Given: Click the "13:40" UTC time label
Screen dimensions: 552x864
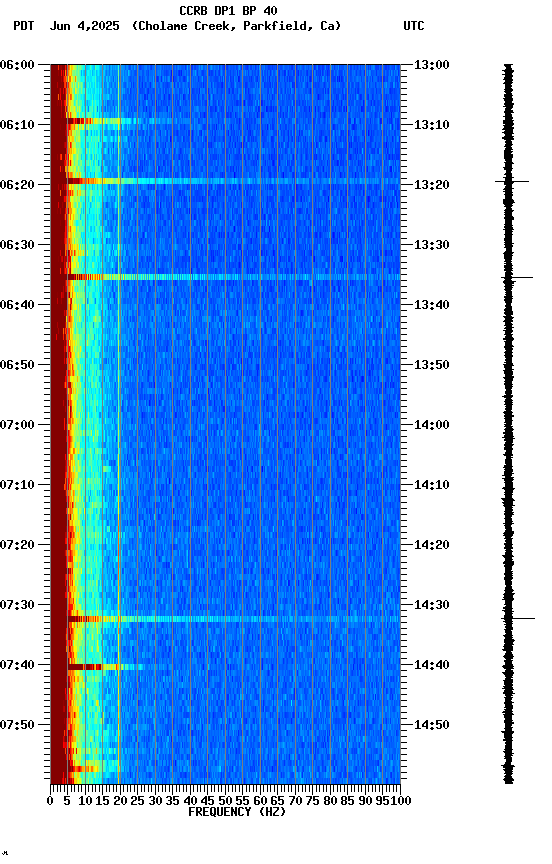Looking at the screenshot, I should [432, 305].
